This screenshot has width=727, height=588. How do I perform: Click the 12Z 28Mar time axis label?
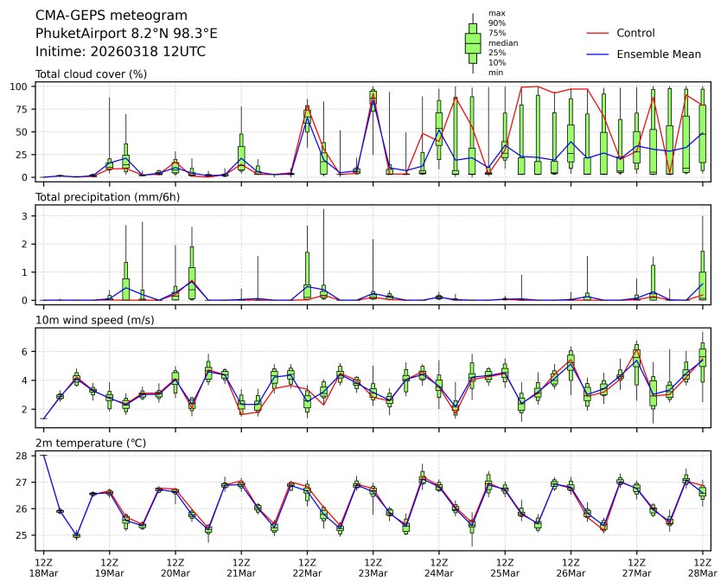tap(702, 566)
